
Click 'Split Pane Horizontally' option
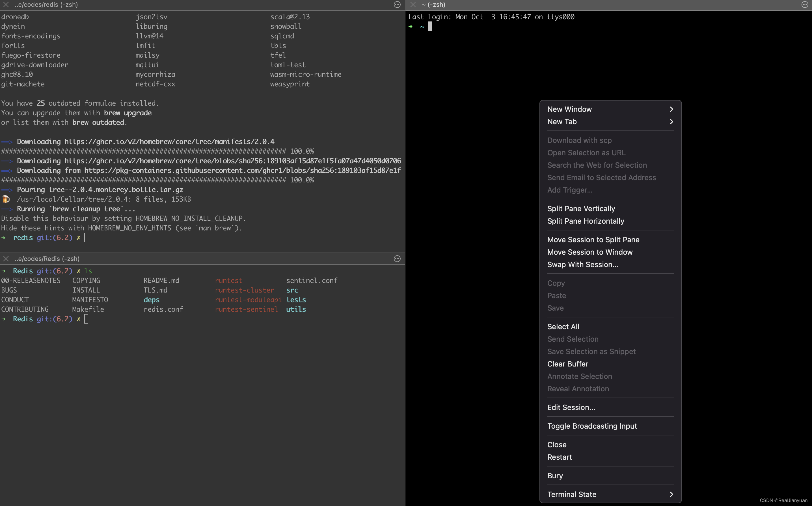point(586,221)
